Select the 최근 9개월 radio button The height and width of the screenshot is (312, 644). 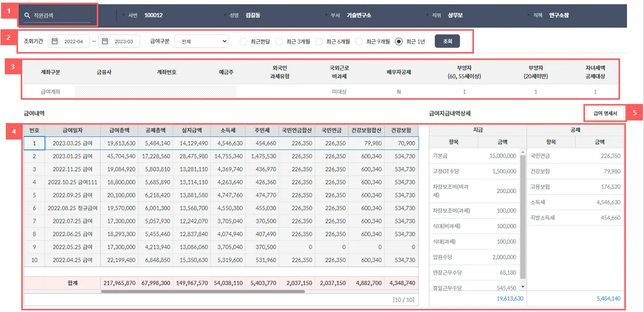tap(359, 41)
